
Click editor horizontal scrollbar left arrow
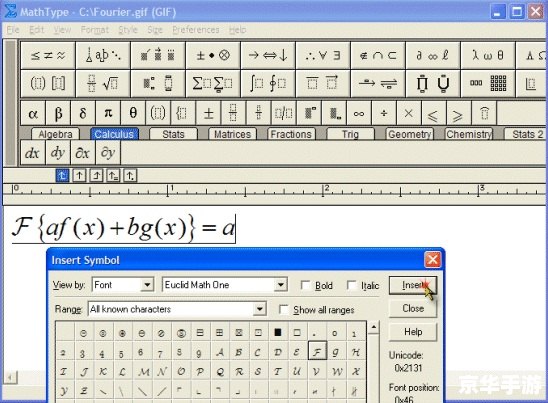(x=10, y=377)
